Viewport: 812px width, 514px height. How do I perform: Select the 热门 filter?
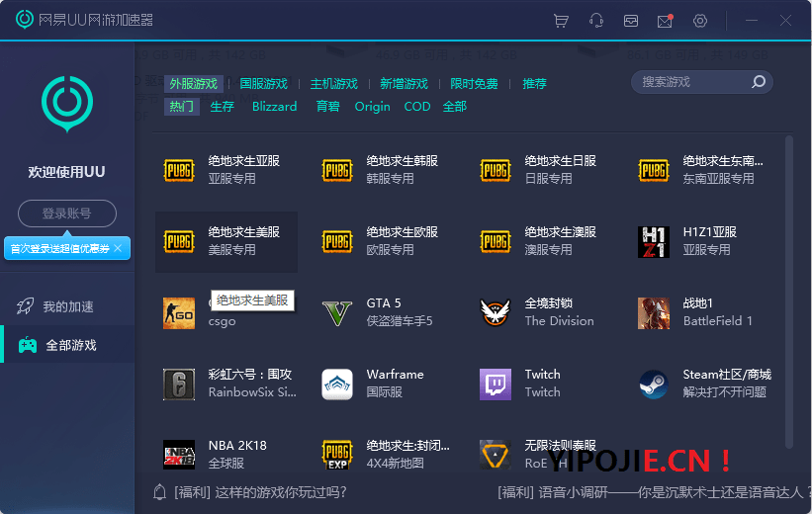(x=182, y=107)
